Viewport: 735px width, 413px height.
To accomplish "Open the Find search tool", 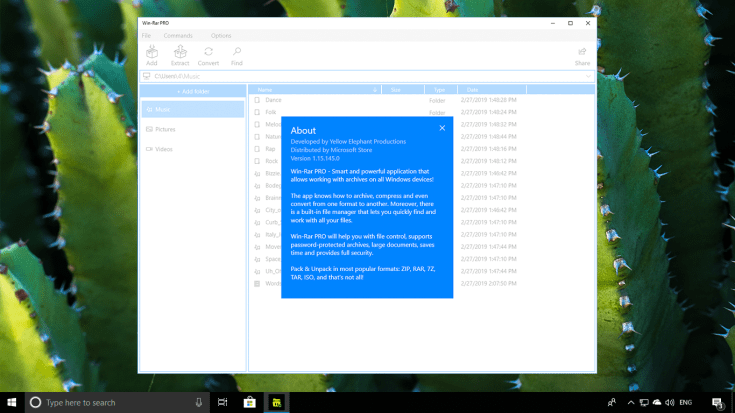I will [237, 55].
